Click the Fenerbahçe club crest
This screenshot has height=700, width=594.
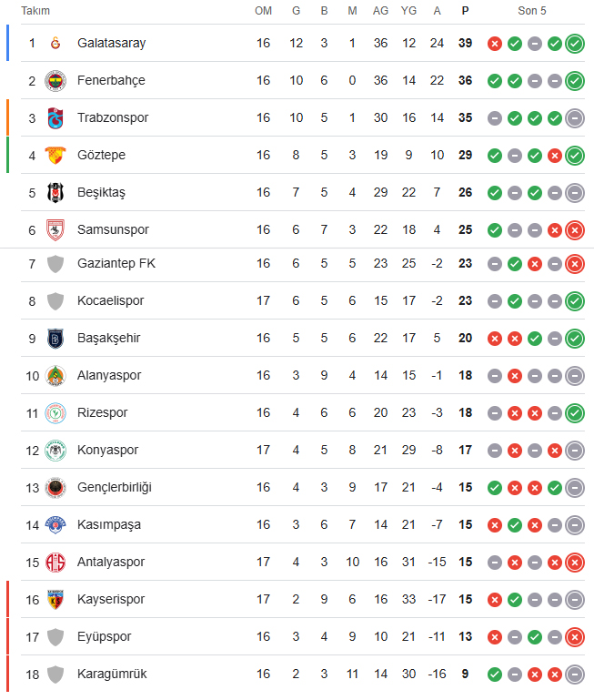(x=55, y=81)
